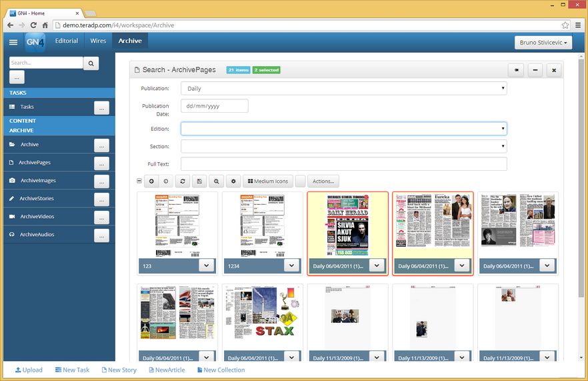Click the ellipsis button below sidebar search
The image size is (588, 381).
click(x=17, y=77)
